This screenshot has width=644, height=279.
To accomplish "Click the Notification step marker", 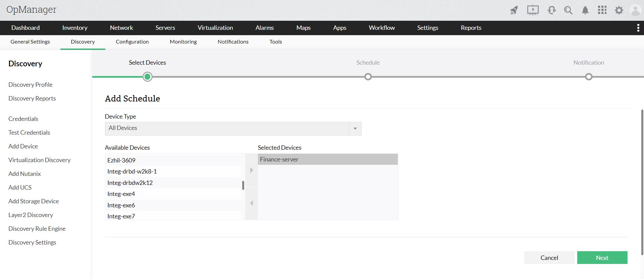I will tap(589, 77).
